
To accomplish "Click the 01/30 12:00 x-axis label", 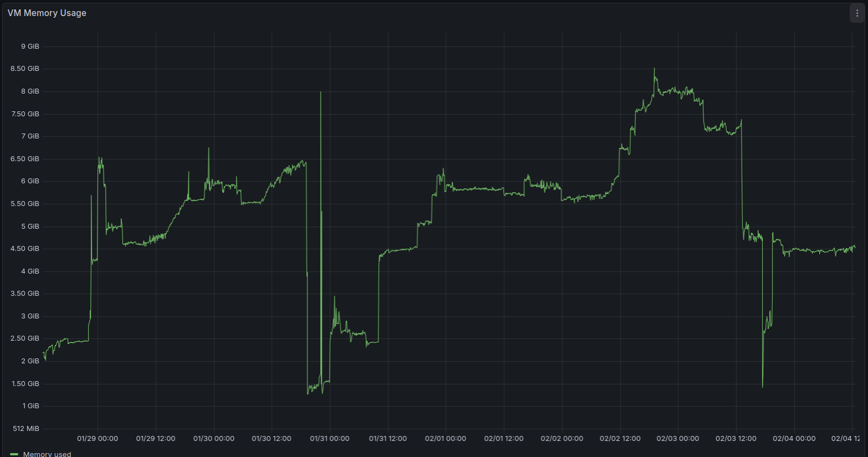I will [271, 438].
